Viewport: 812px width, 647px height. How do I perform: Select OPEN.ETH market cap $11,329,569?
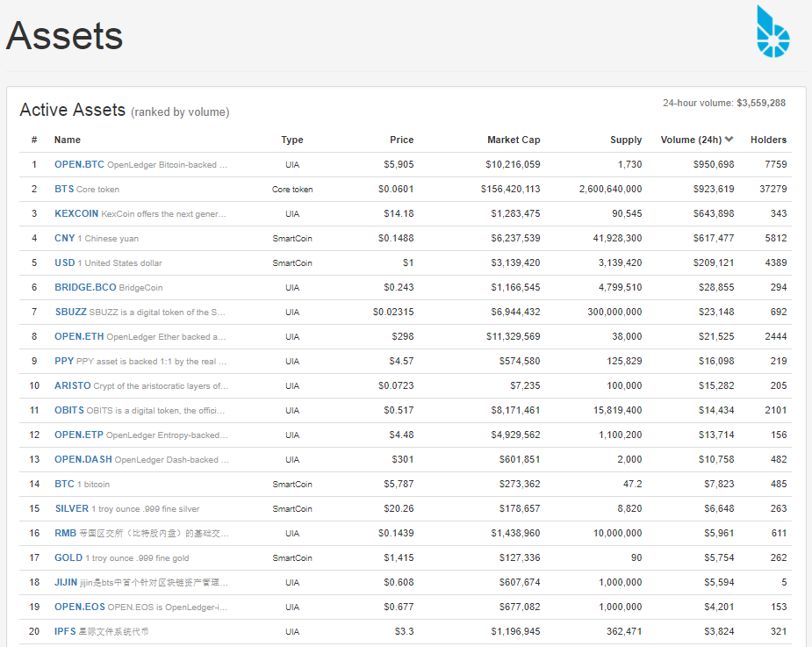click(514, 337)
